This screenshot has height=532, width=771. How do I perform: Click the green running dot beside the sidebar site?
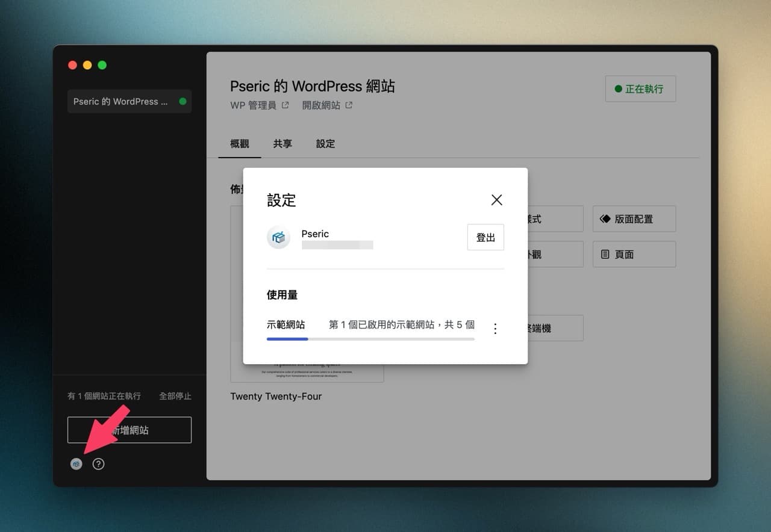point(183,101)
